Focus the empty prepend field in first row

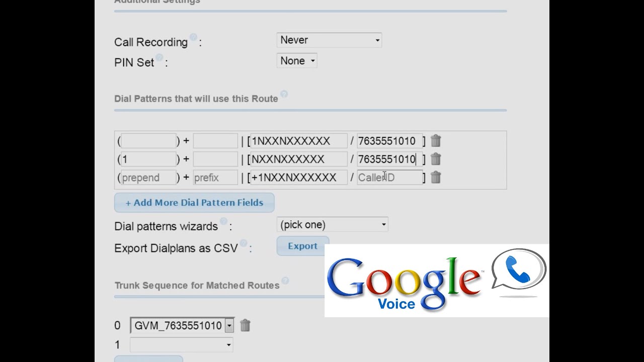[148, 141]
